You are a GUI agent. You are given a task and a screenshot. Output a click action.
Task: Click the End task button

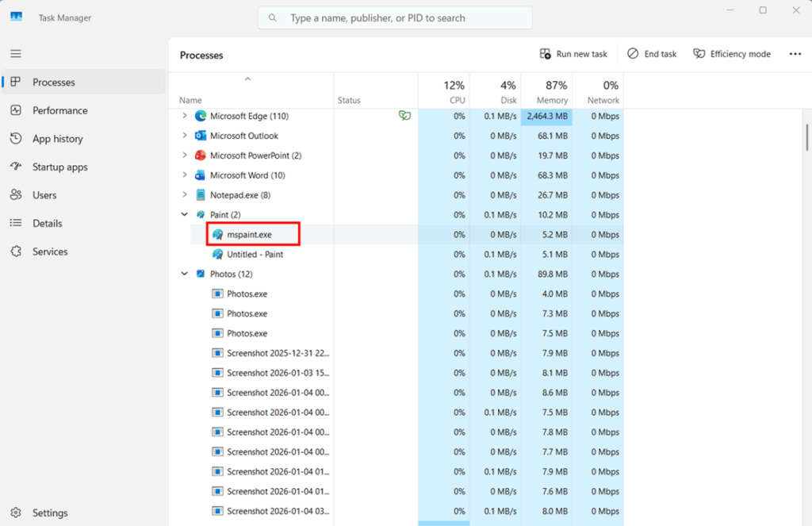click(652, 54)
